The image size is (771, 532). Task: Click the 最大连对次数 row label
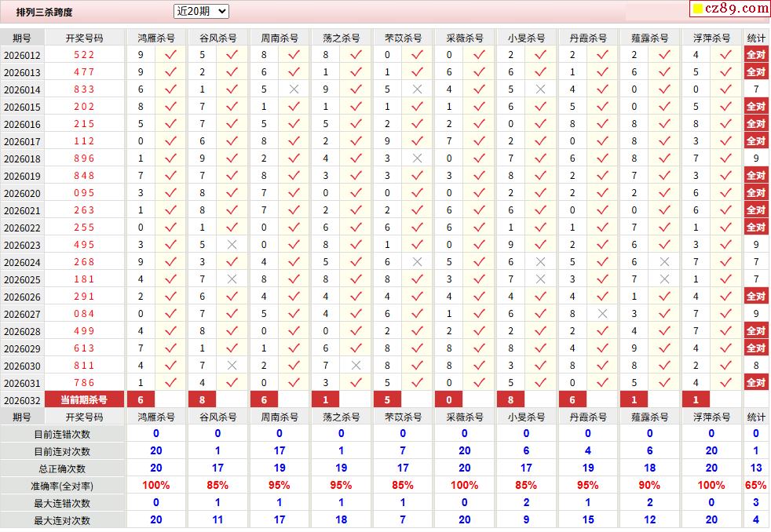(x=62, y=520)
